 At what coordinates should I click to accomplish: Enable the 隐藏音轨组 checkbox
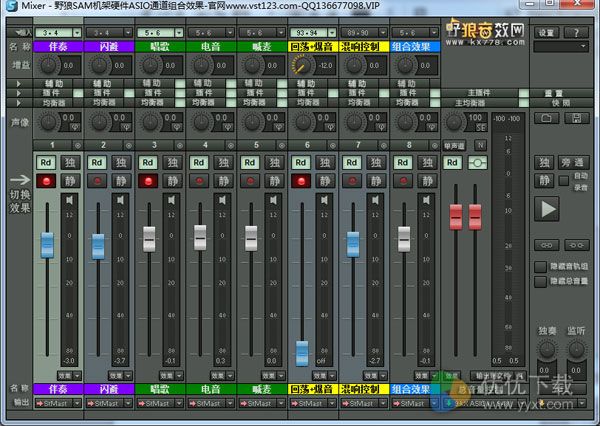click(x=540, y=267)
